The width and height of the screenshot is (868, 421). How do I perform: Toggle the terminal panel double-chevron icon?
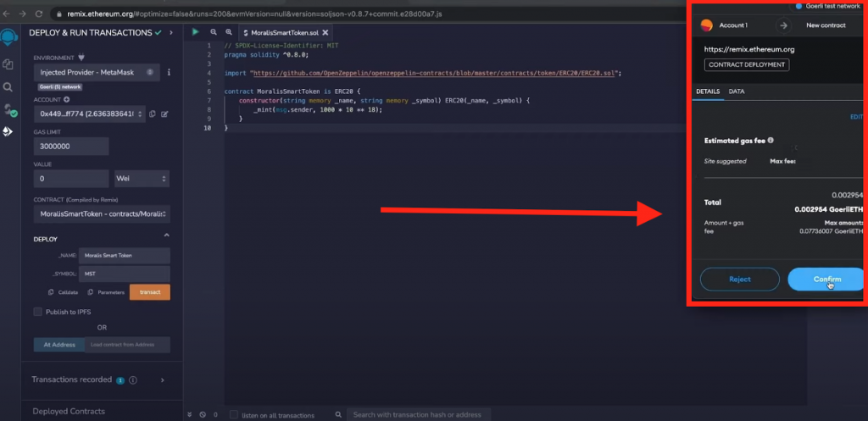189,414
